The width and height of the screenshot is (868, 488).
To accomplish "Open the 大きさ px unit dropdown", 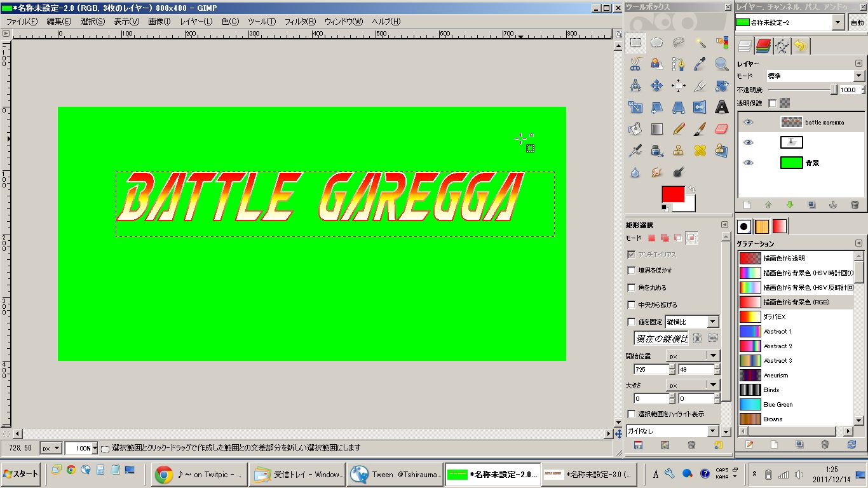I will coord(693,385).
